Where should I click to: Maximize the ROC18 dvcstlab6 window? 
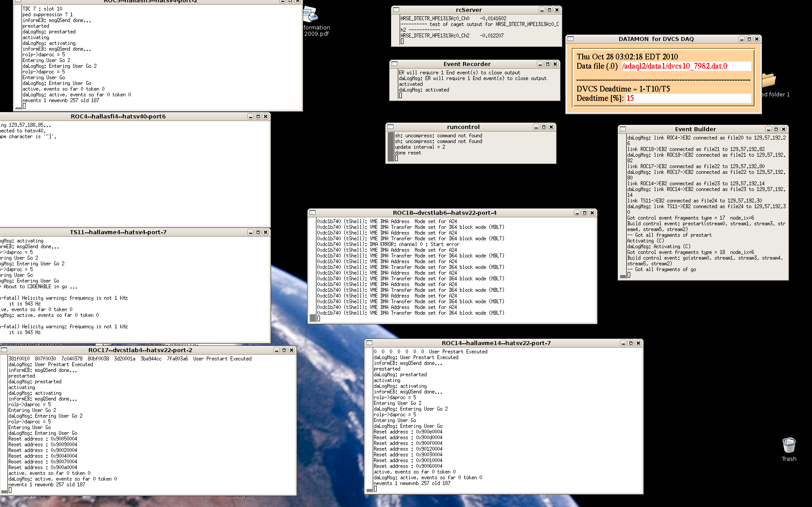pos(584,213)
